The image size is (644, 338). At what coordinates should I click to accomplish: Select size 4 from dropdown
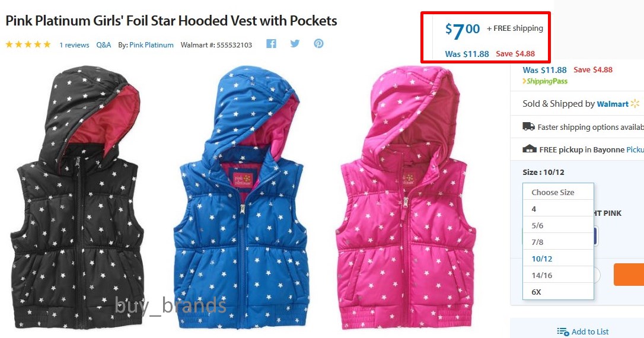coord(558,209)
